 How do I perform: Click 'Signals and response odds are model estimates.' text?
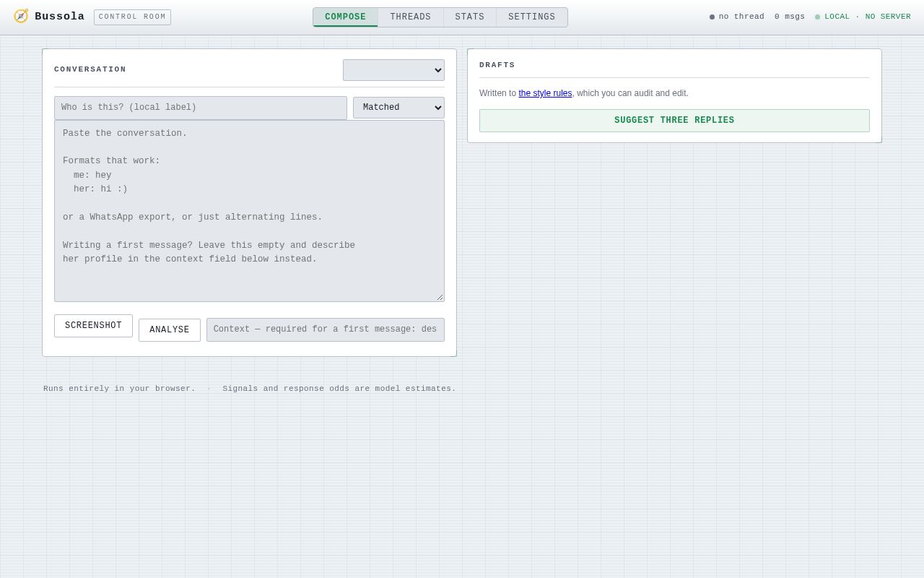point(339,389)
